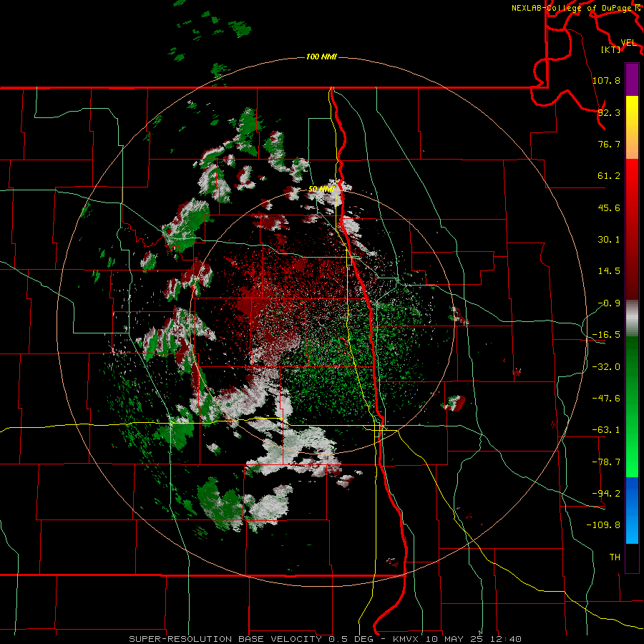Click the -63.1 velocity scale value

click(606, 430)
